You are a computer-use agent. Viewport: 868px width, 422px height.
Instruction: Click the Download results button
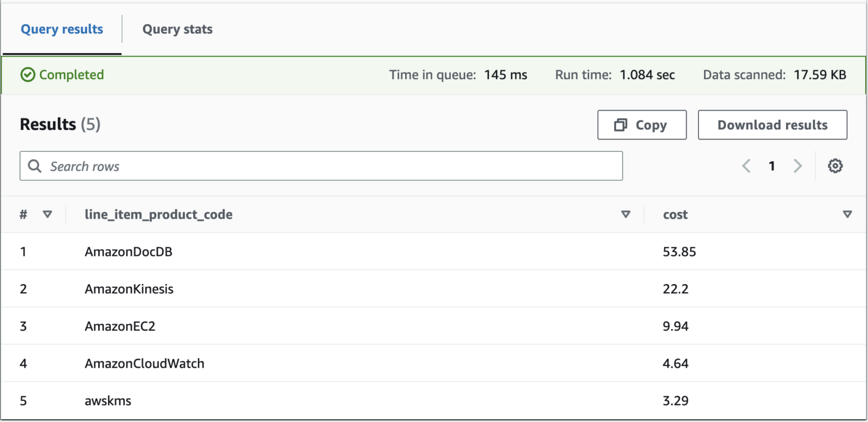click(772, 124)
